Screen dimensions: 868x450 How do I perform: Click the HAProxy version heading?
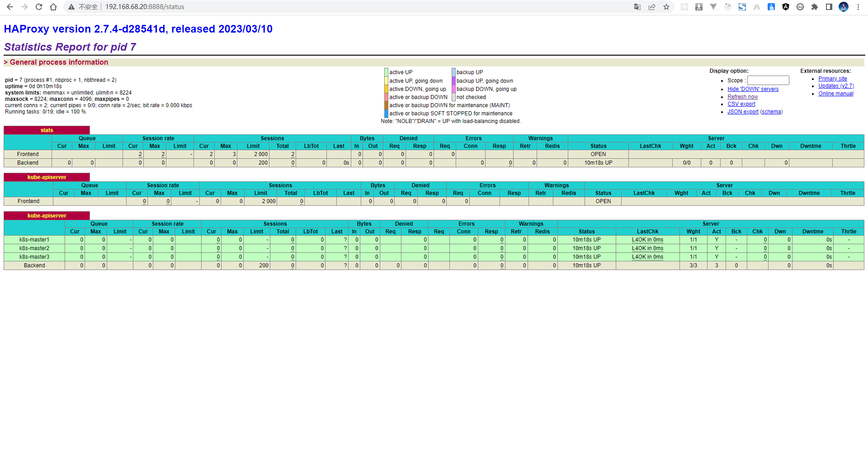coord(138,29)
